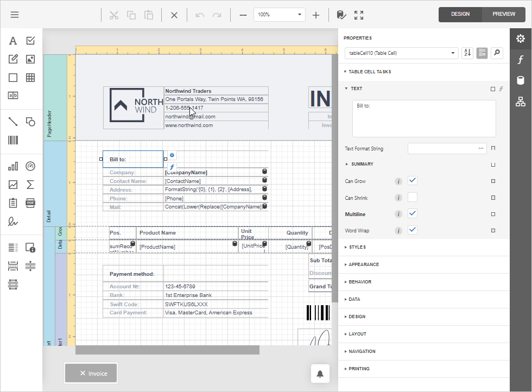Select the Panel control tool
Screen dimensions: 532x392
tap(13, 78)
